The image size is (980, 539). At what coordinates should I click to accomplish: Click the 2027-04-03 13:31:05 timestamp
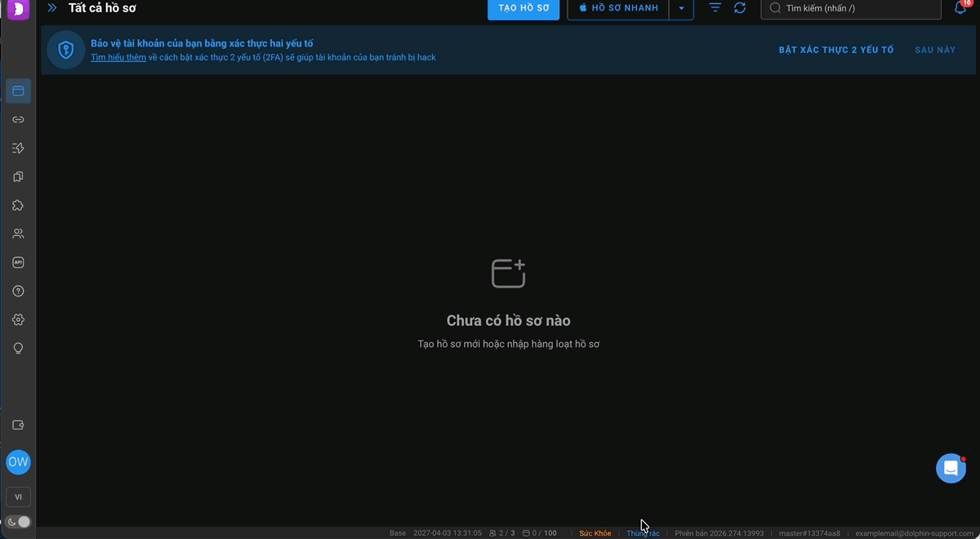[448, 533]
